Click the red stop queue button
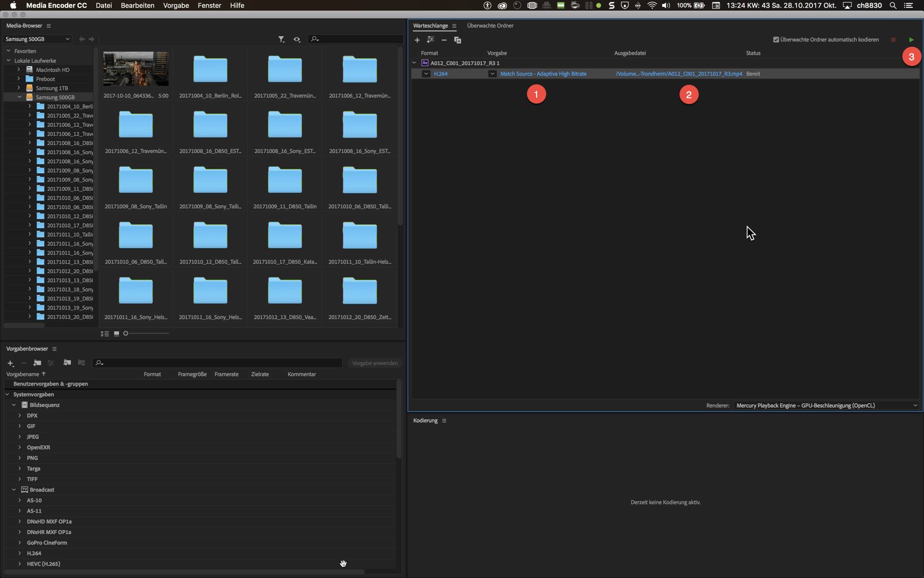This screenshot has height=578, width=924. click(893, 40)
